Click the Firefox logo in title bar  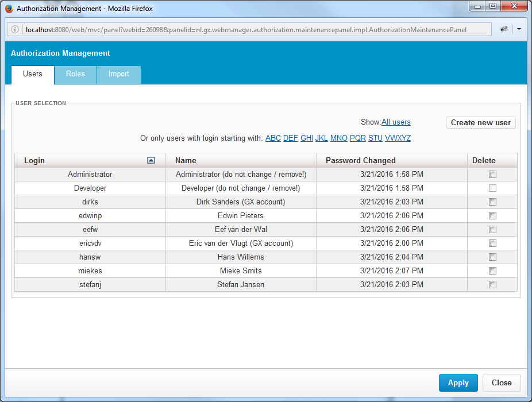[x=9, y=9]
